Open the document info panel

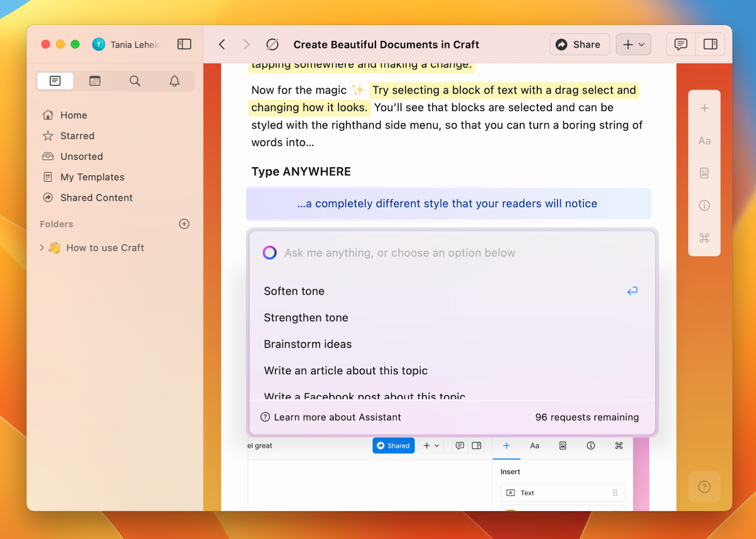[704, 205]
